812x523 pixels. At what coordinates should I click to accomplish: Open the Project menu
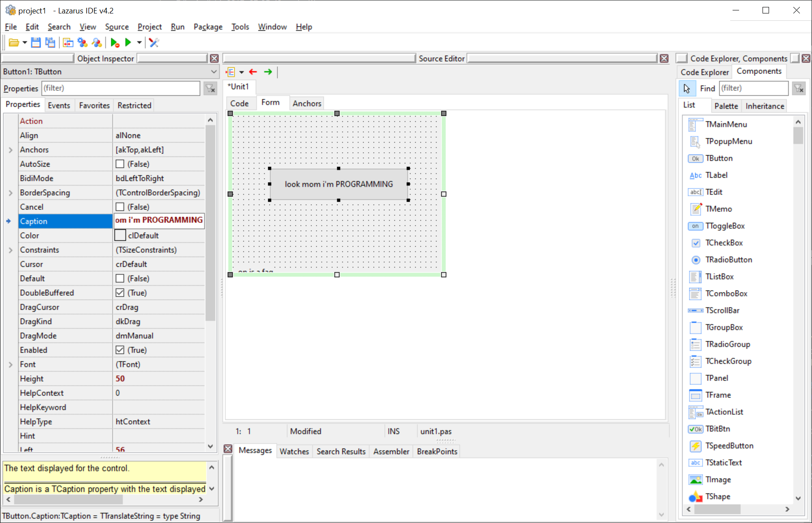(150, 27)
